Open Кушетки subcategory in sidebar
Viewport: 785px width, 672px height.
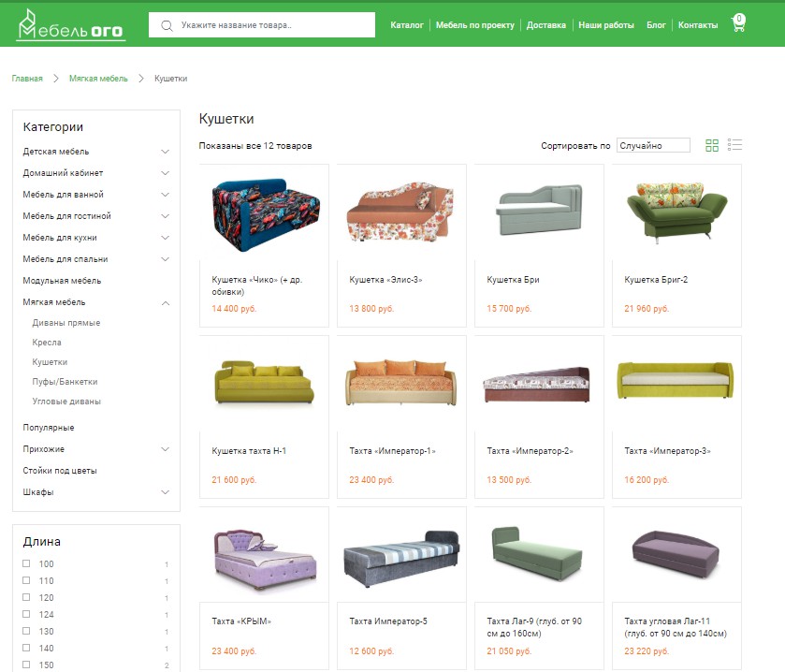[x=50, y=362]
